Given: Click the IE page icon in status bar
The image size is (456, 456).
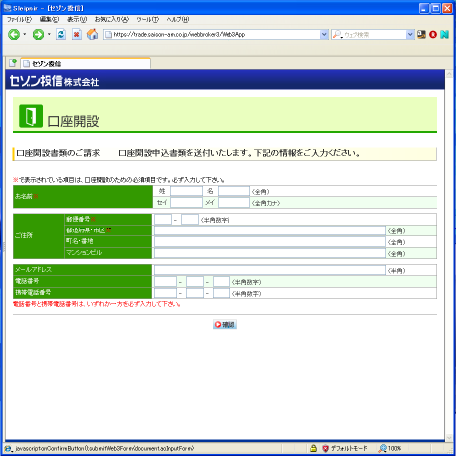Looking at the screenshot, I should [8, 449].
